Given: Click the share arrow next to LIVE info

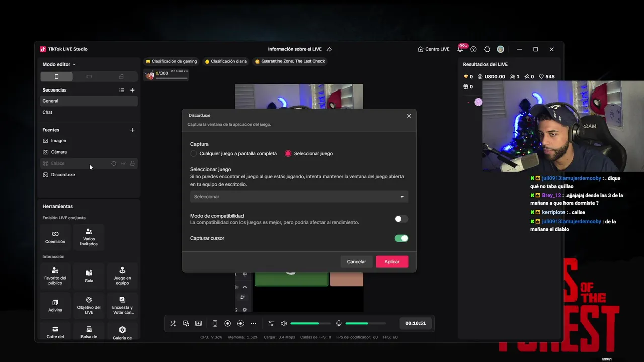Looking at the screenshot, I should coord(329,49).
